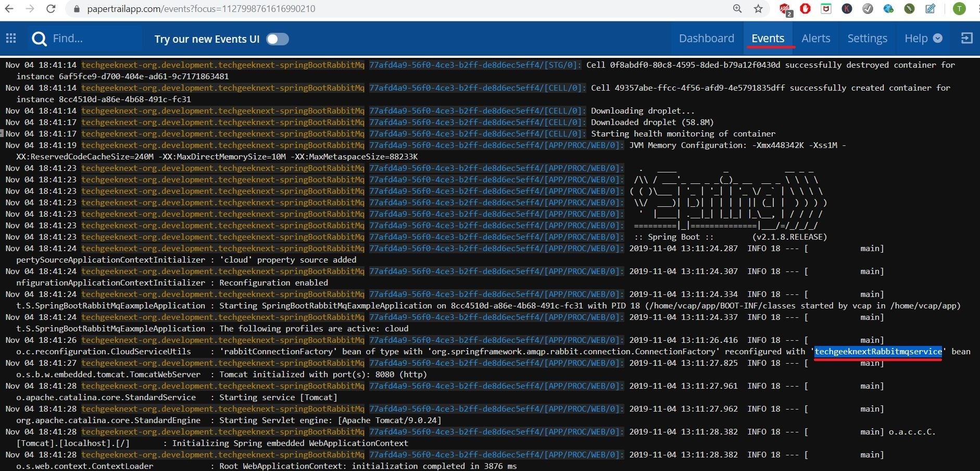Go back with the browser back arrow
Image resolution: width=980 pixels, height=471 pixels.
coord(9,9)
